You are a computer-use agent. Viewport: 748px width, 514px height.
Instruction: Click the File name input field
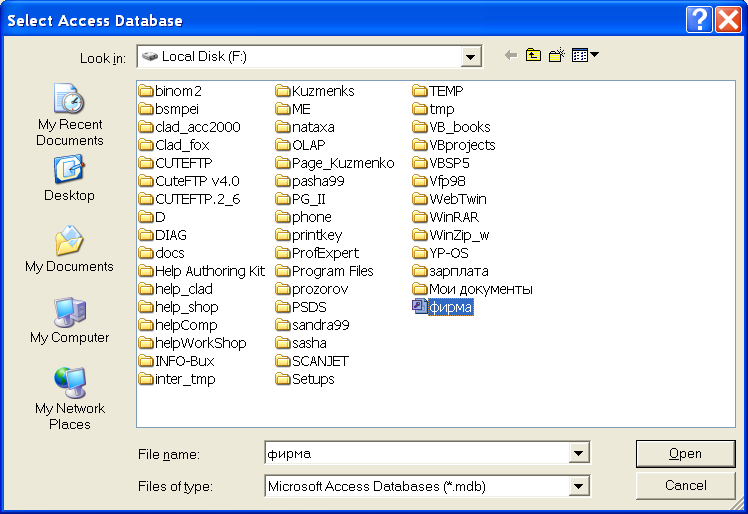pyautogui.click(x=417, y=453)
